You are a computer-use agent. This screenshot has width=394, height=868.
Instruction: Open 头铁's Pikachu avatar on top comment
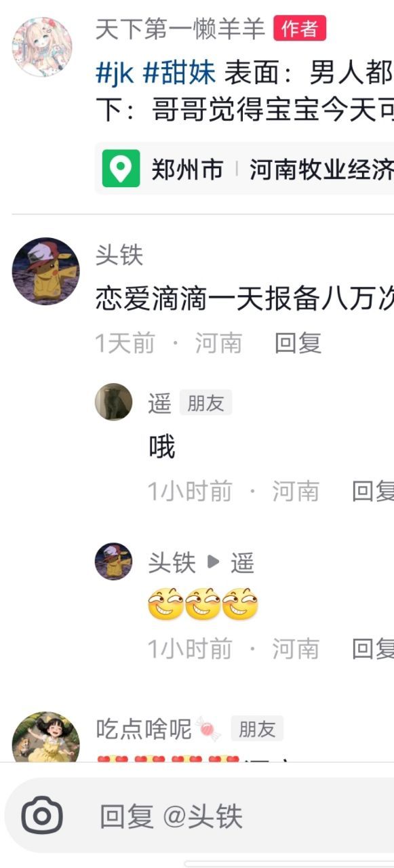coord(45,271)
